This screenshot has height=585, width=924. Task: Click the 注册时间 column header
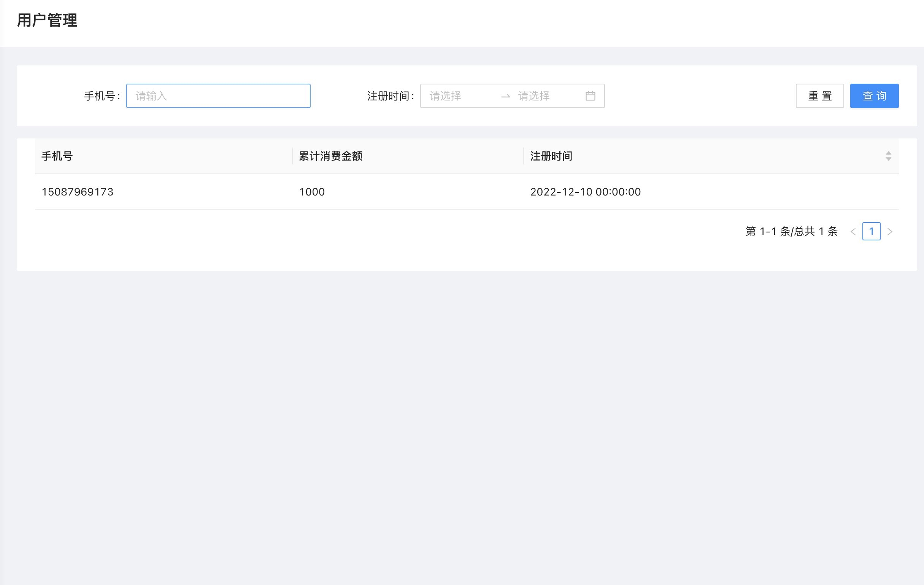point(711,156)
